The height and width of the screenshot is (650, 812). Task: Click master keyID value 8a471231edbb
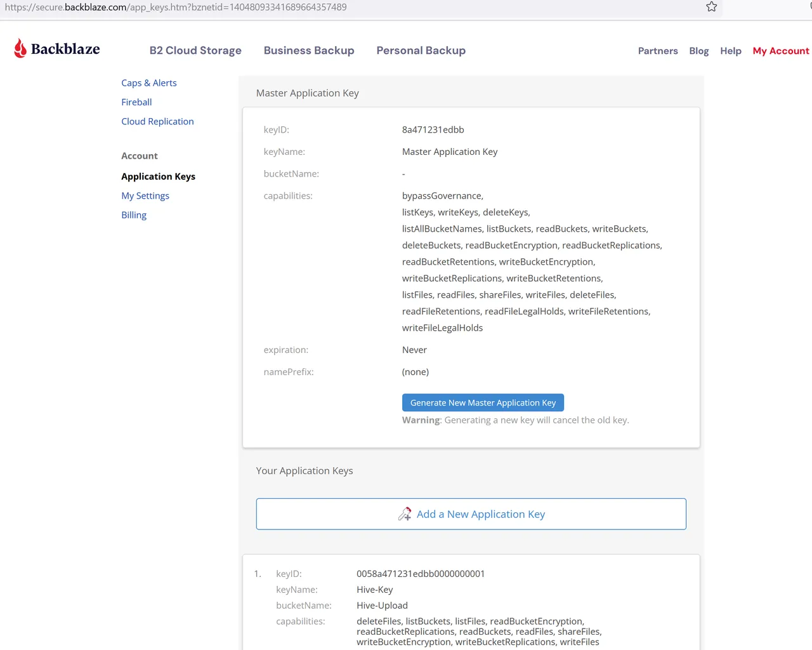433,129
